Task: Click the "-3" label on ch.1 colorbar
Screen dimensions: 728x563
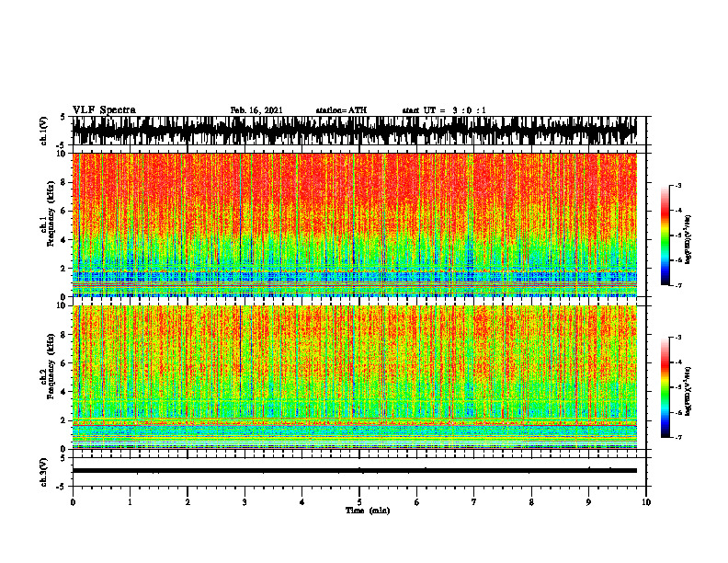Action: pos(678,186)
